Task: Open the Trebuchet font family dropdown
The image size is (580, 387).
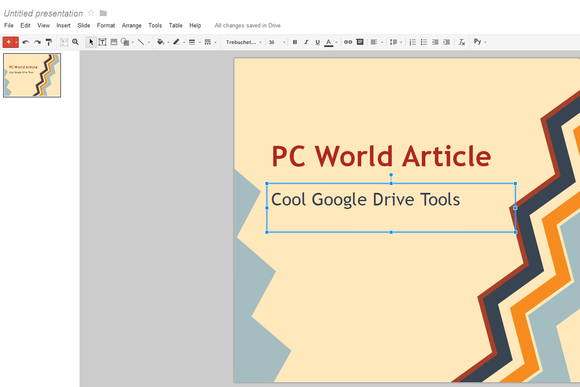Action: coord(243,42)
